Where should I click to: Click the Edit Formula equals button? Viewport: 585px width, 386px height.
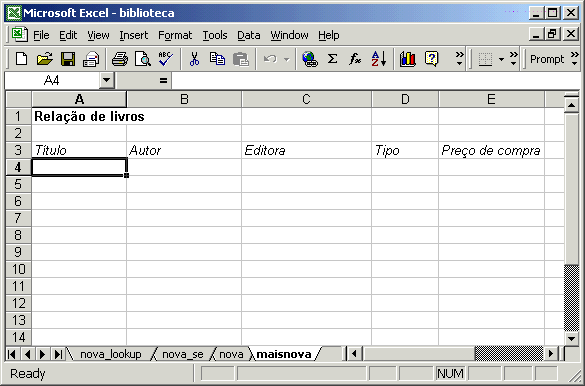(x=163, y=80)
